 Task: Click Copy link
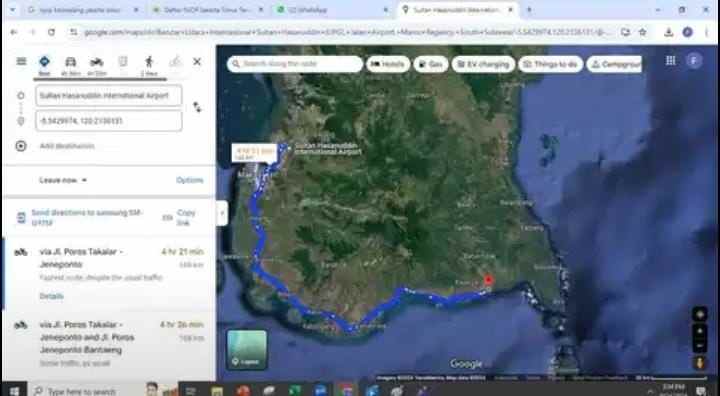186,218
